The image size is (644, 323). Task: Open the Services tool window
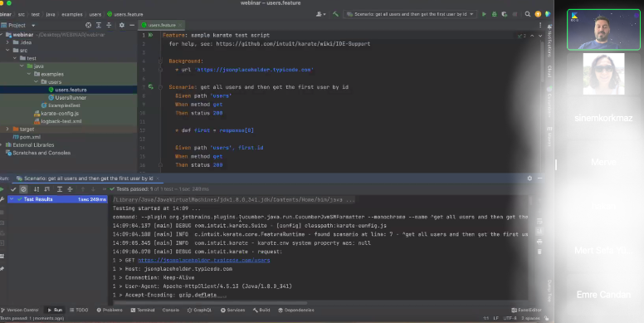tap(233, 310)
